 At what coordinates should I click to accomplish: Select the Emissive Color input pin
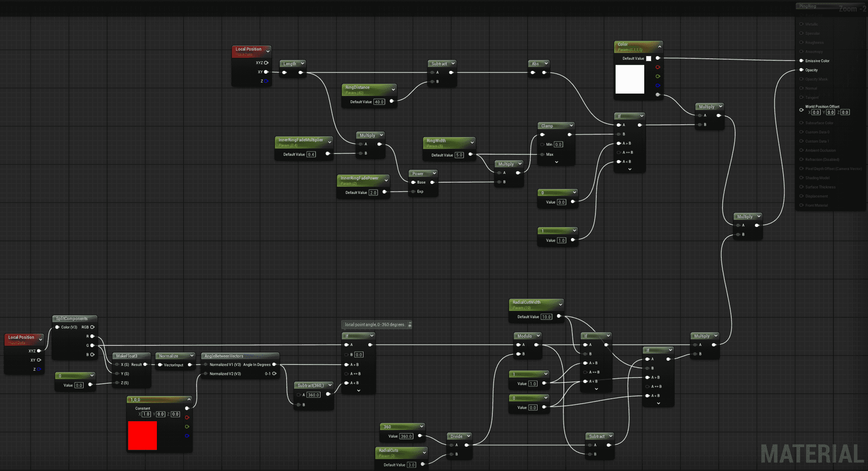tap(802, 61)
